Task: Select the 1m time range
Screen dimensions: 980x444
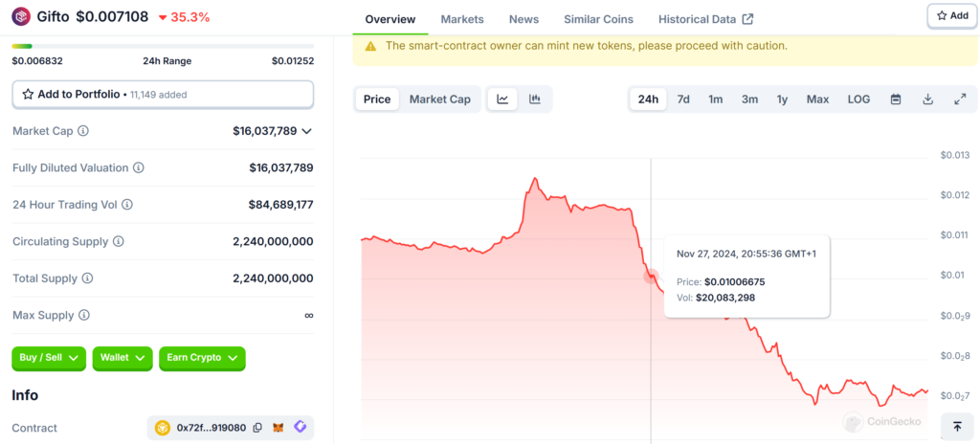Action: (x=716, y=99)
